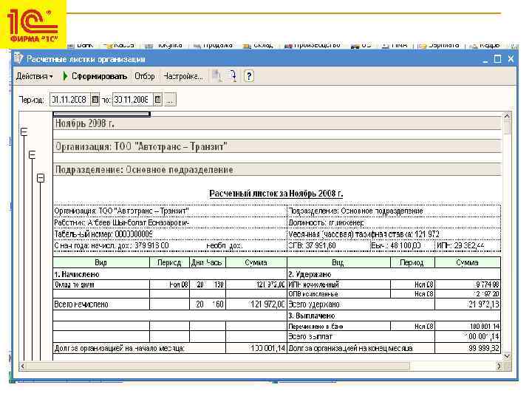Click the Месячная (часовая) тарифная ставка cell
The image size is (532, 399).
[x=394, y=234]
